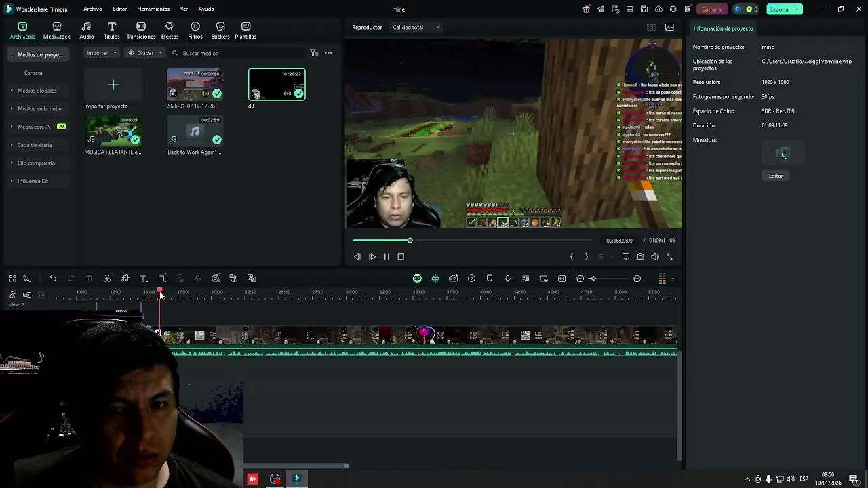
Task: Pause playback in the preview
Action: pyautogui.click(x=387, y=257)
